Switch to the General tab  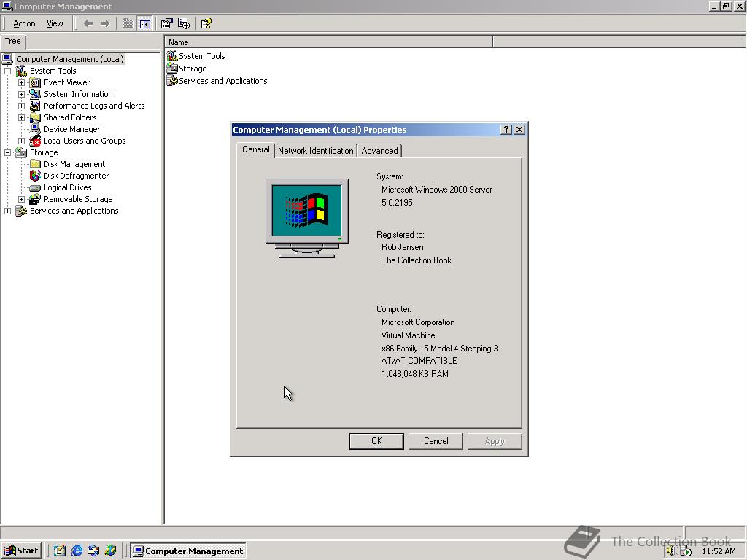coord(256,149)
